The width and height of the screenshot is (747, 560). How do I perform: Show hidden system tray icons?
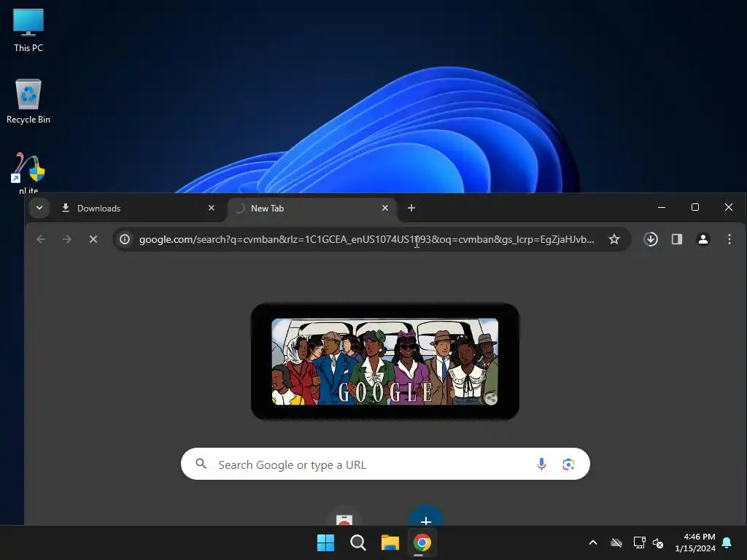click(593, 542)
